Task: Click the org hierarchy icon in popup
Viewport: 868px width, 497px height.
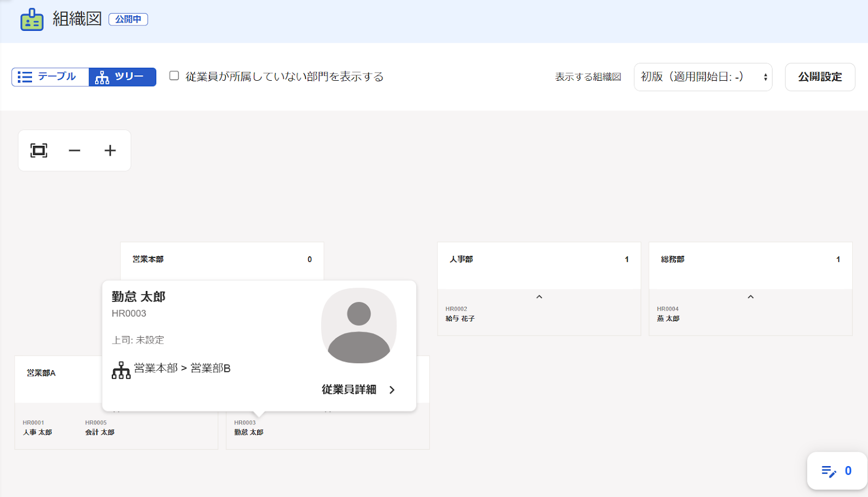Action: point(121,370)
